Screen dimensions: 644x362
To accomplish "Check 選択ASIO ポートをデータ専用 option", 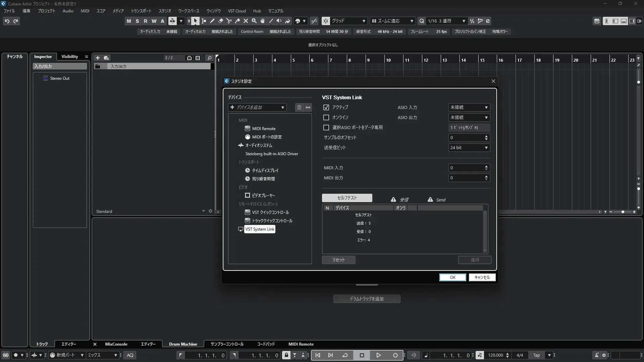I will click(326, 128).
